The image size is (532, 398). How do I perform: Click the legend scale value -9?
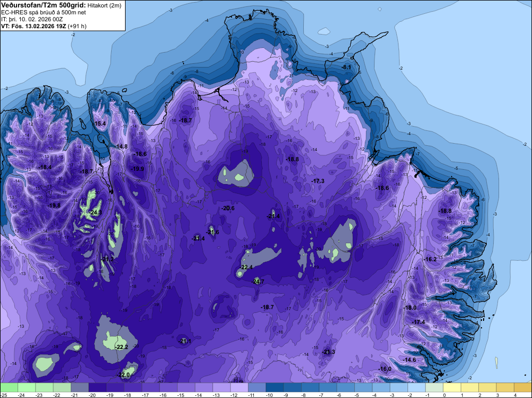[286, 395]
